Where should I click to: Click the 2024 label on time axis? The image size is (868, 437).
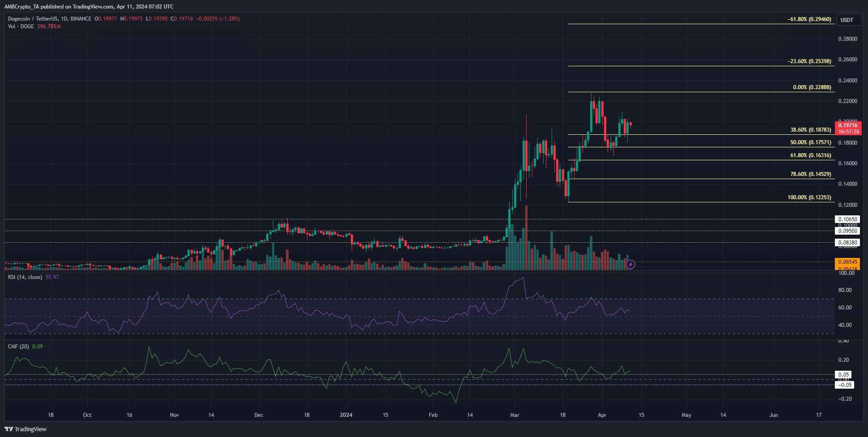[x=346, y=415]
